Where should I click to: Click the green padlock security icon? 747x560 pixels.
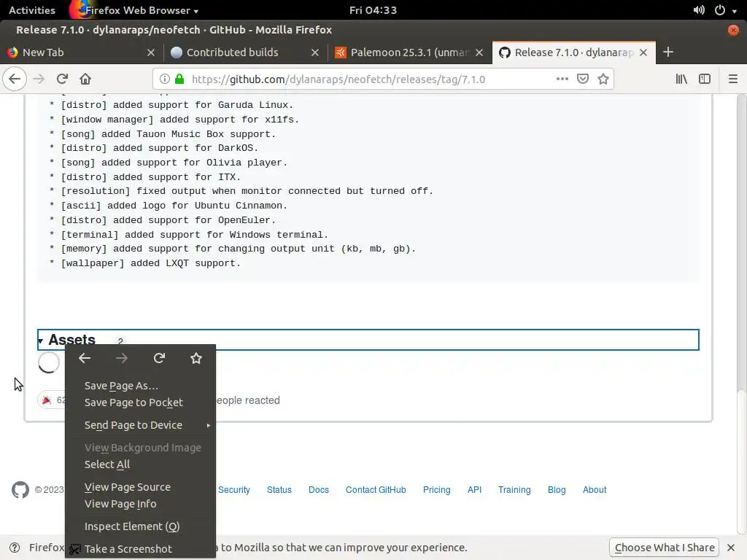(179, 79)
